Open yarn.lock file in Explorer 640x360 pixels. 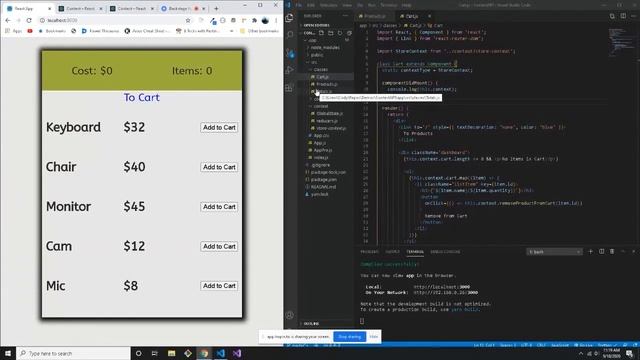tap(320, 194)
